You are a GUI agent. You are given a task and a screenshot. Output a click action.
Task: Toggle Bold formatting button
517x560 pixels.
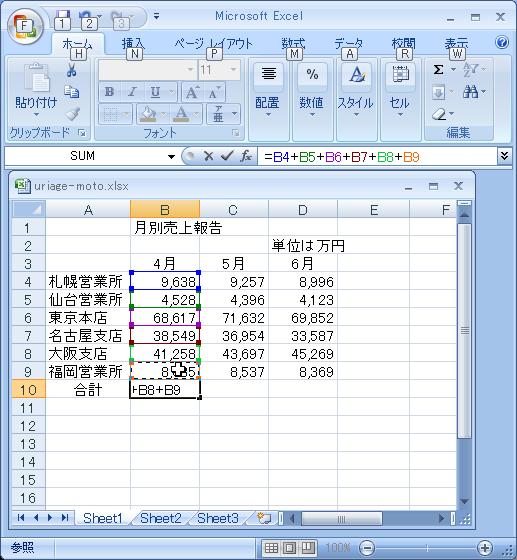tap(109, 92)
